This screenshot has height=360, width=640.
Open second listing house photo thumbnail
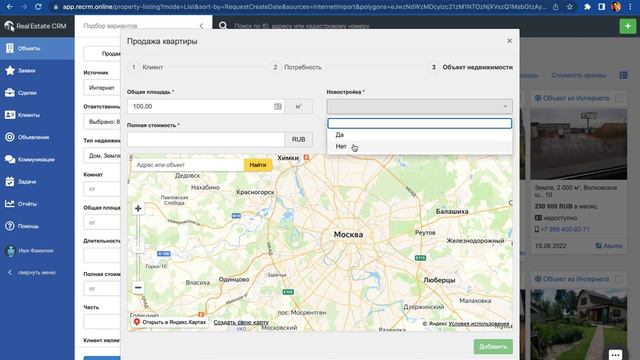pyautogui.click(x=578, y=324)
